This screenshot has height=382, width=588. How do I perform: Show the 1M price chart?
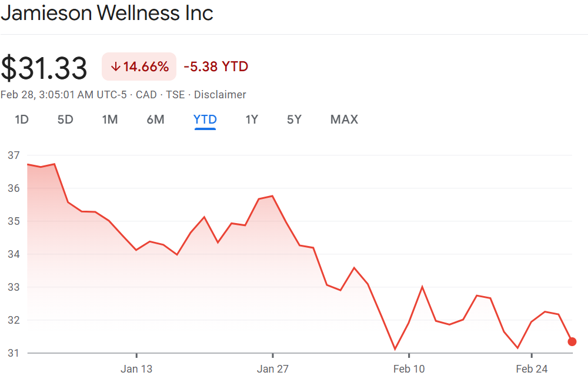click(110, 119)
